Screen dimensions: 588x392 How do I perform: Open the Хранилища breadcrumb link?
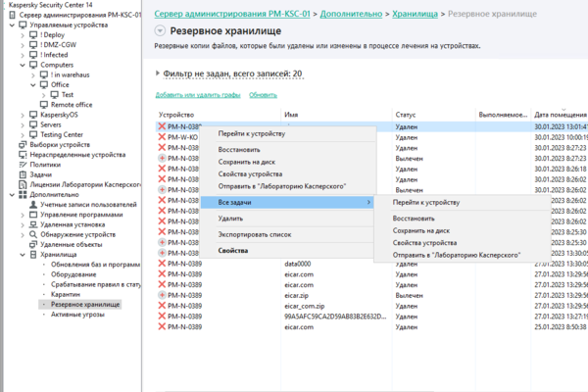point(415,14)
